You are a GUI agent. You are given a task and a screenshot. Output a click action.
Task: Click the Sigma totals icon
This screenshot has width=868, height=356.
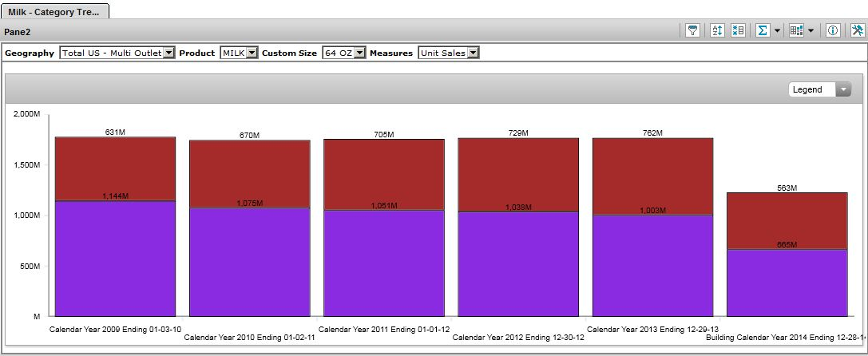[x=763, y=30]
